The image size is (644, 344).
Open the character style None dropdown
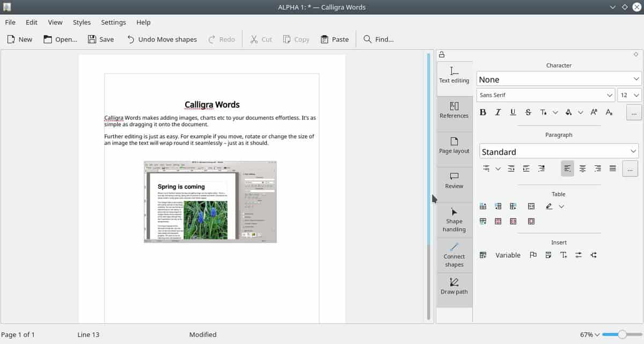[558, 79]
